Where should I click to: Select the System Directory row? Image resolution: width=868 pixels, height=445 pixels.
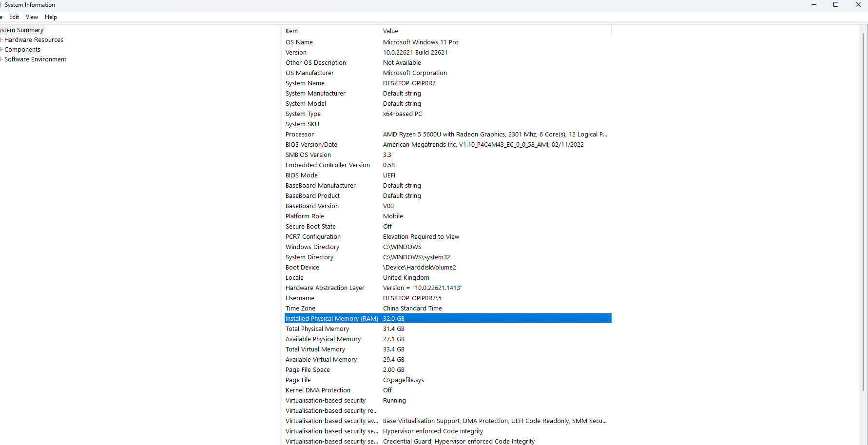[x=447, y=257]
